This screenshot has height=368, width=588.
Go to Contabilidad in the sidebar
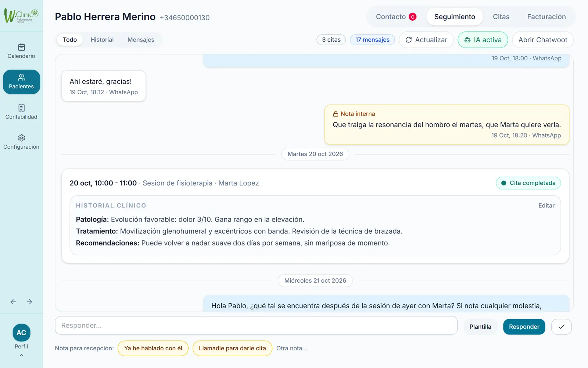21,112
